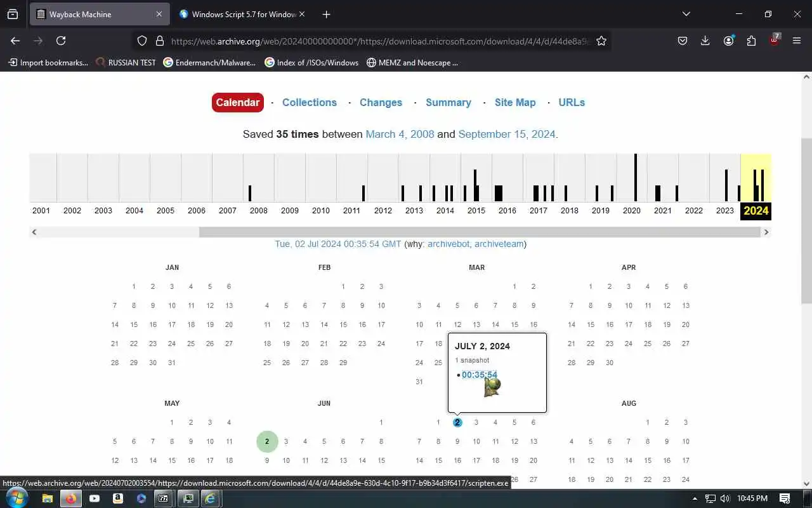Screen dimensions: 812x508
Task: Close the Windows Script 5.7 tab
Action: click(x=302, y=14)
